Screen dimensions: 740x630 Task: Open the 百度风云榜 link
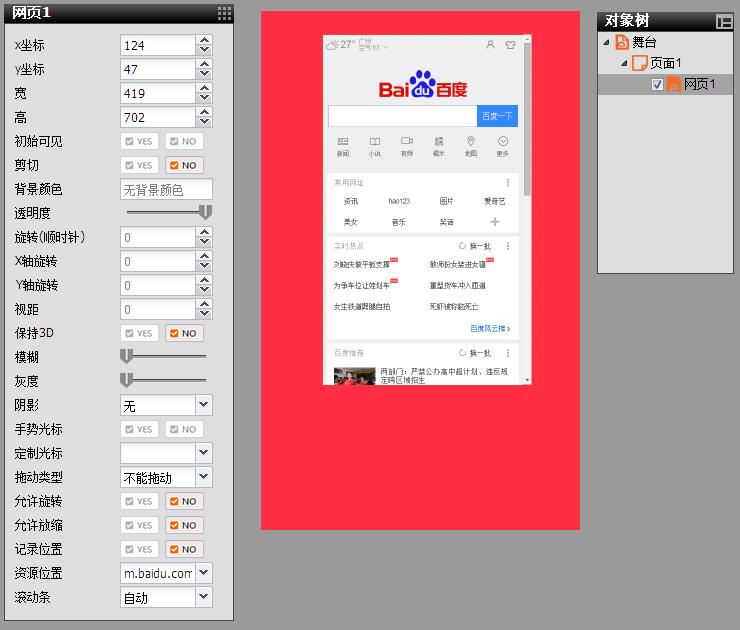490,328
